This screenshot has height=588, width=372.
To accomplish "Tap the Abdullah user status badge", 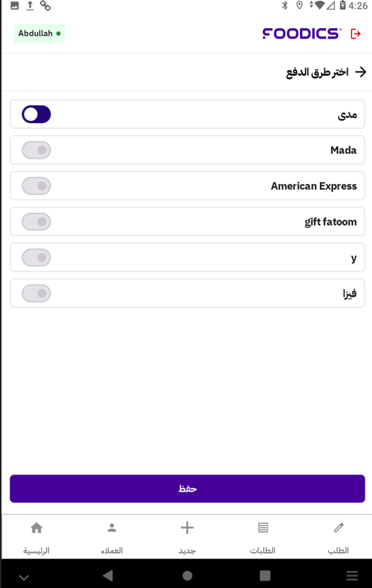I will pyautogui.click(x=39, y=33).
